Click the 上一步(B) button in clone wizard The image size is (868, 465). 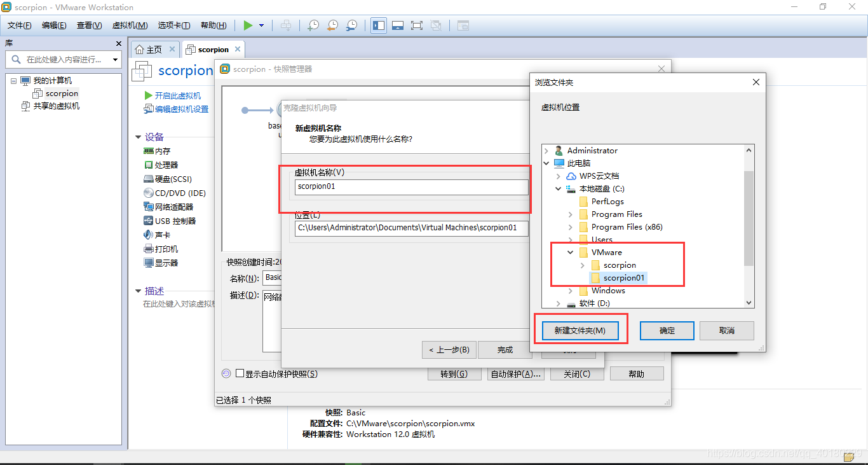449,350
